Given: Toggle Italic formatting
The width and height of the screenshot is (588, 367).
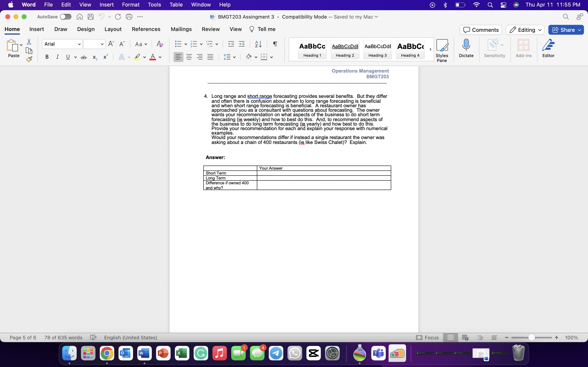Looking at the screenshot, I should (x=57, y=57).
